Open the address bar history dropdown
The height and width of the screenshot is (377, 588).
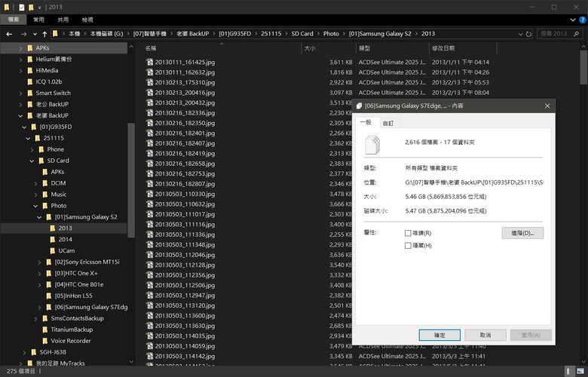point(520,34)
